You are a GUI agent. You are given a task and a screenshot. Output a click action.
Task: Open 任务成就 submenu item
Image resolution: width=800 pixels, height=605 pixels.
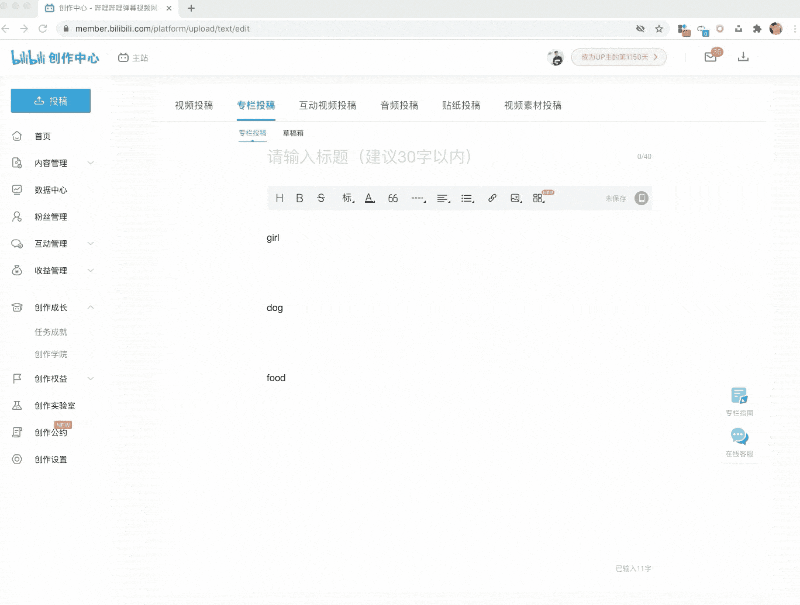click(51, 332)
